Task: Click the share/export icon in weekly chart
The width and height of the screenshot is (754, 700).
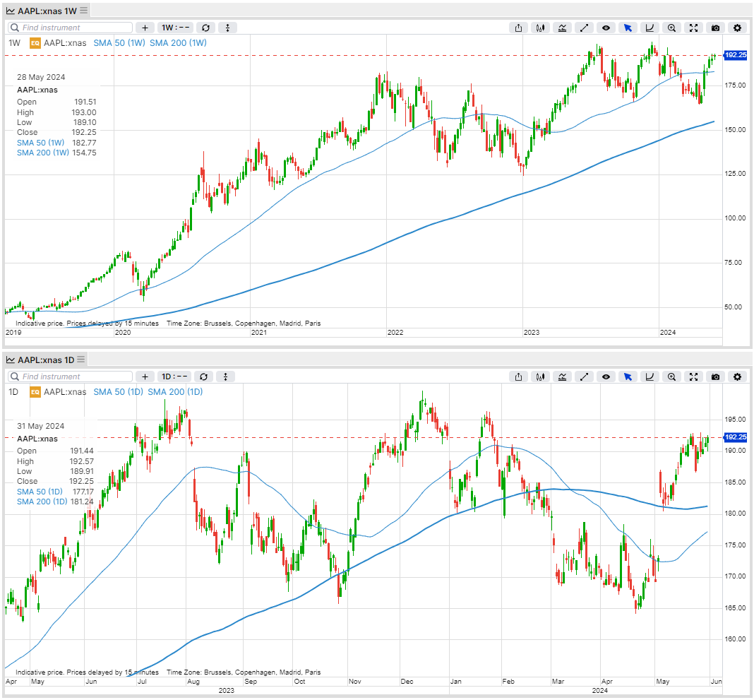Action: pyautogui.click(x=519, y=28)
